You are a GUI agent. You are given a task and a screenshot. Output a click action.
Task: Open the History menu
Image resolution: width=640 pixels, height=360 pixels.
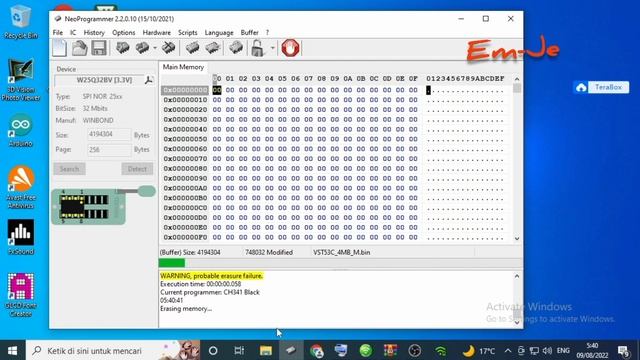click(94, 33)
